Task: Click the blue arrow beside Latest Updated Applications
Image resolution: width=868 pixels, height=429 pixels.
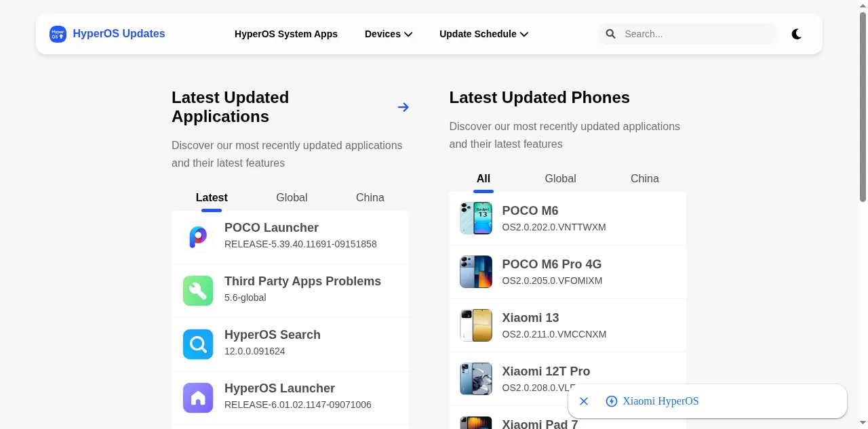Action: coord(403,107)
